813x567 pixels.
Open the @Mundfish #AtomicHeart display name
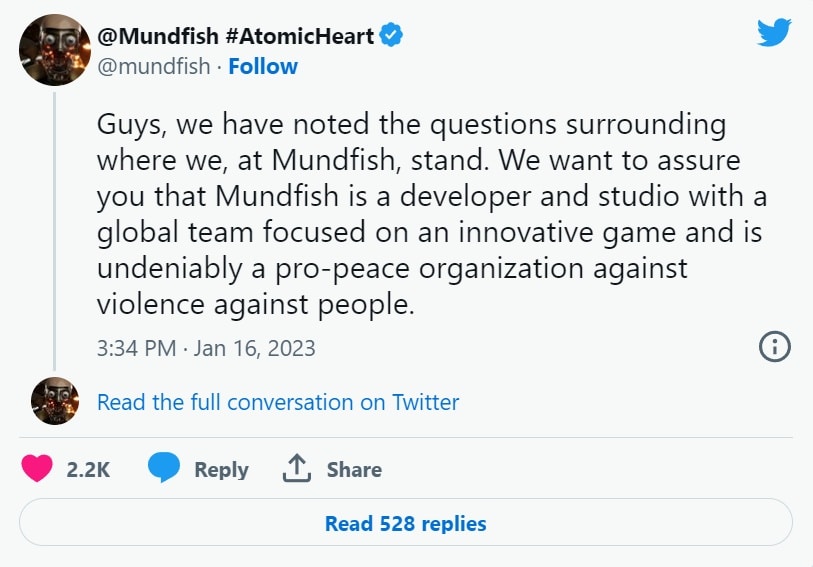[235, 37]
